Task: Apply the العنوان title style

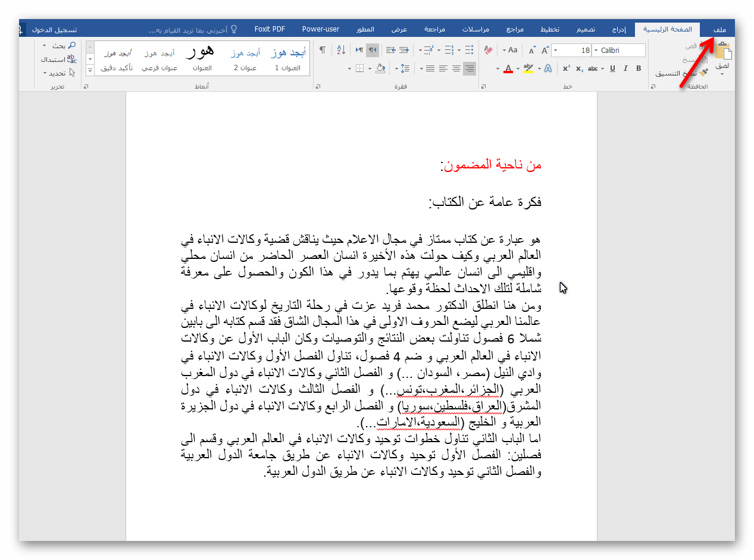Action: 202,59
